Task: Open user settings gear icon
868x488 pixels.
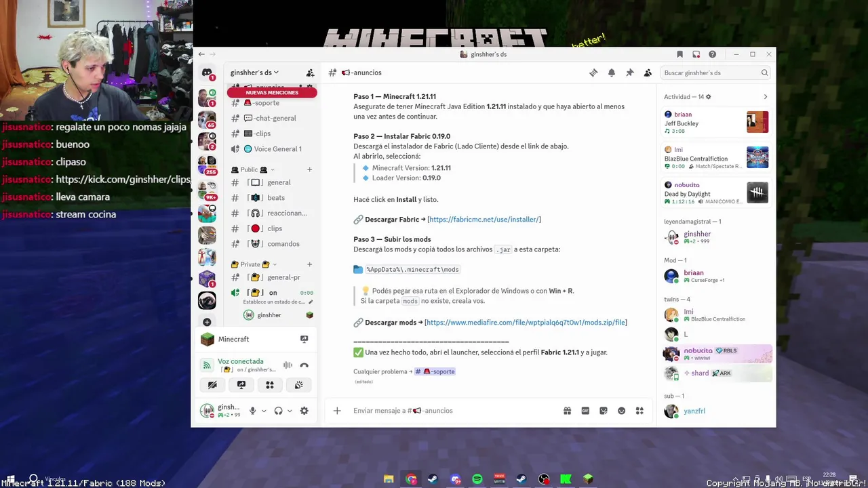Action: pyautogui.click(x=304, y=411)
